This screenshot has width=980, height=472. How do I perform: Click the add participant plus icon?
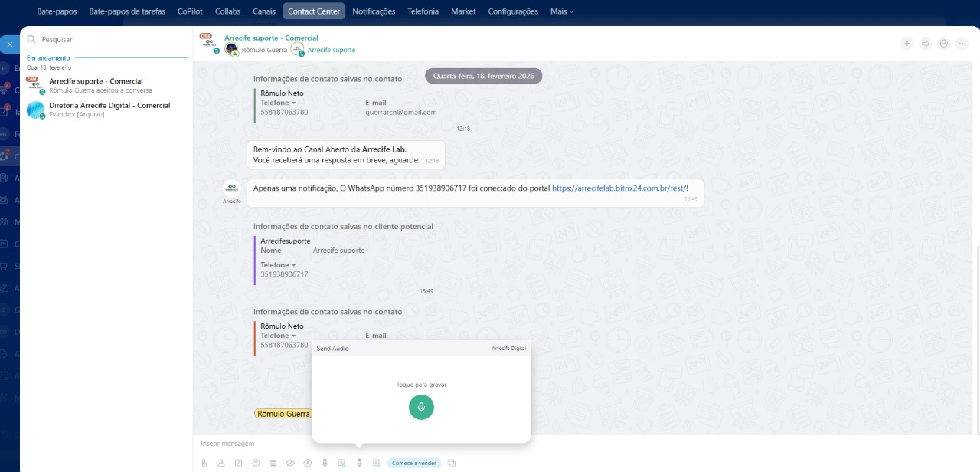(907, 44)
